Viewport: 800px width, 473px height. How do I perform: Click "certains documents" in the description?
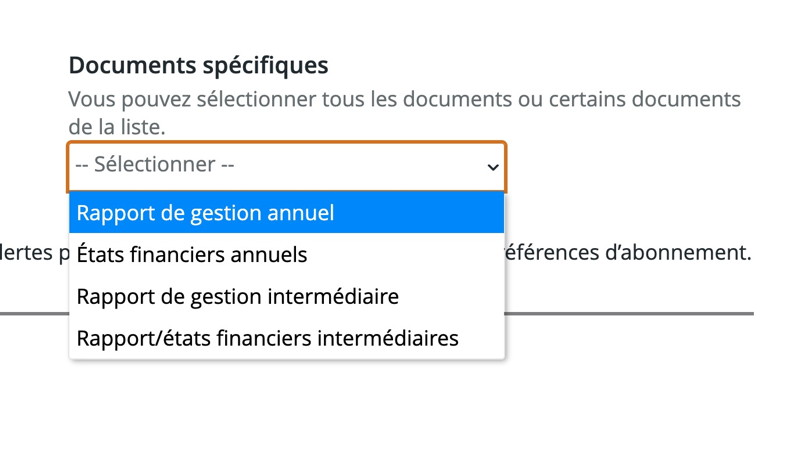click(x=654, y=100)
